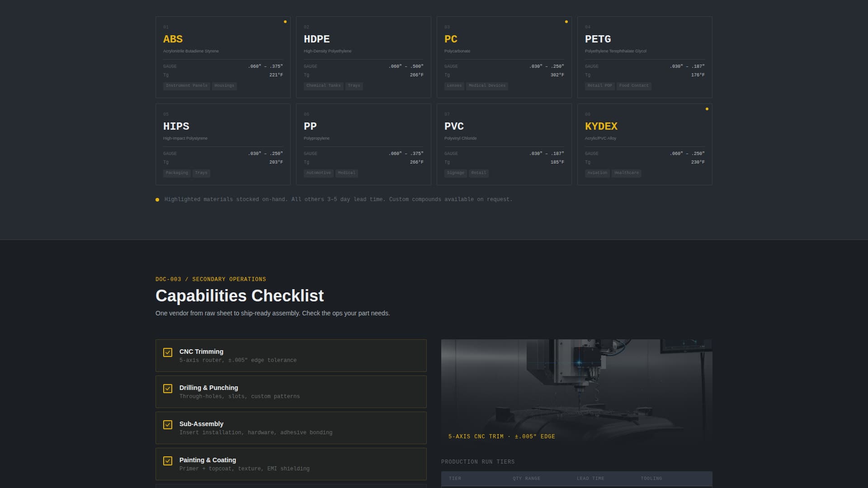Click the TIER column header in Production Run Tiers

(x=455, y=478)
